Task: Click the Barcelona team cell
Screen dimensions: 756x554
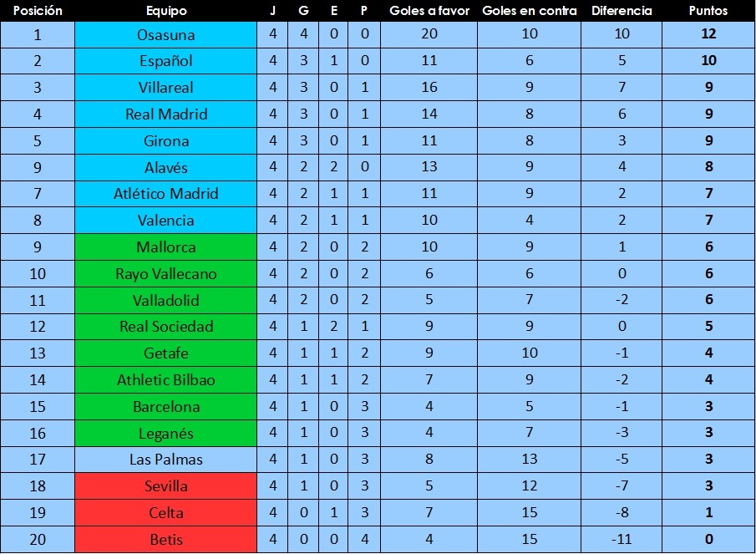Action: point(166,406)
